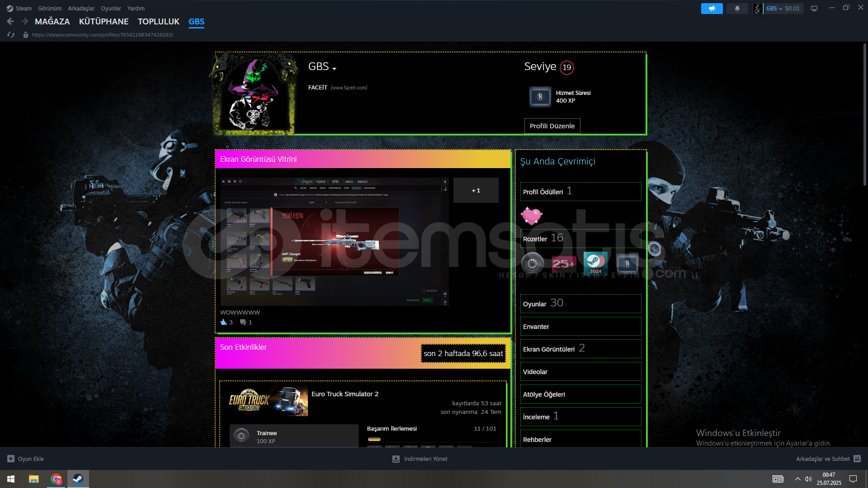Open the Görünüm menu
This screenshot has width=868, height=488.
[x=50, y=9]
